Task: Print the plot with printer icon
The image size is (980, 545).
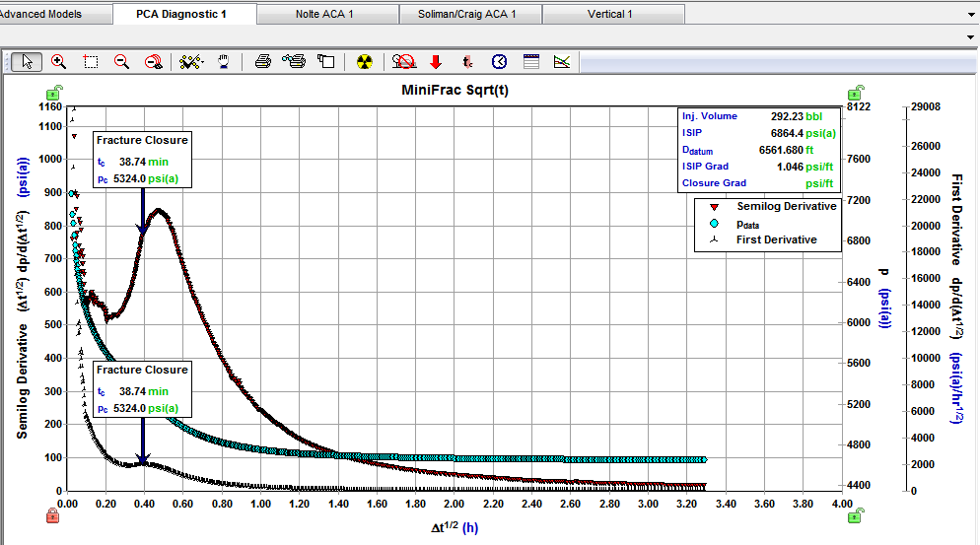Action: click(263, 61)
